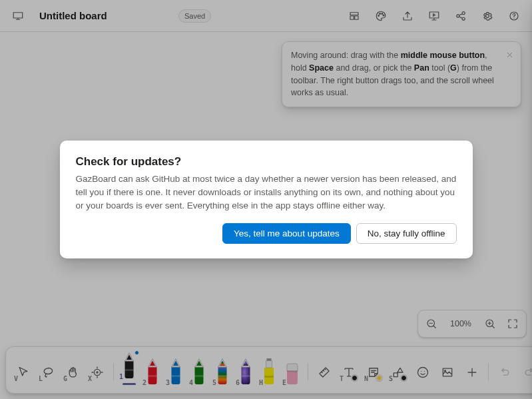
Task: Open the share icon
Action: (x=461, y=16)
